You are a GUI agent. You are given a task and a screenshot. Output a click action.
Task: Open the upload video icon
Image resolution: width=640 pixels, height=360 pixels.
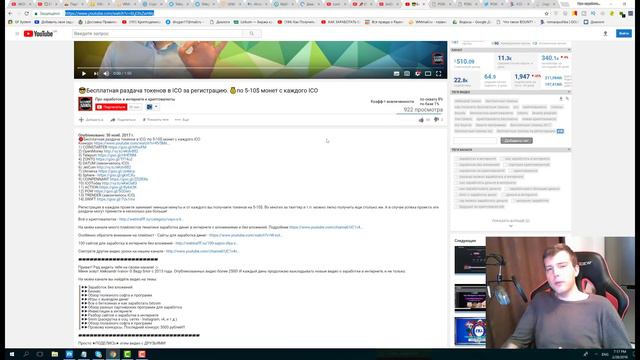tap(605, 33)
